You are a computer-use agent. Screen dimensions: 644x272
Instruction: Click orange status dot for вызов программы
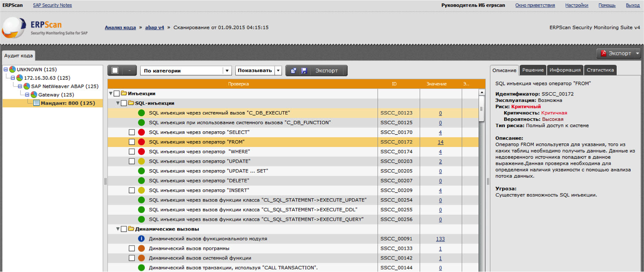click(142, 248)
